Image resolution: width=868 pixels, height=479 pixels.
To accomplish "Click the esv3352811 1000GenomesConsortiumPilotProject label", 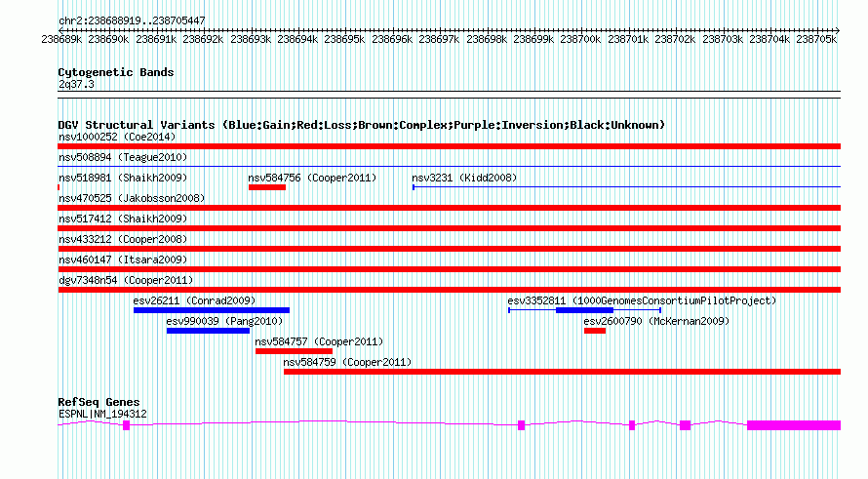I will pos(642,300).
